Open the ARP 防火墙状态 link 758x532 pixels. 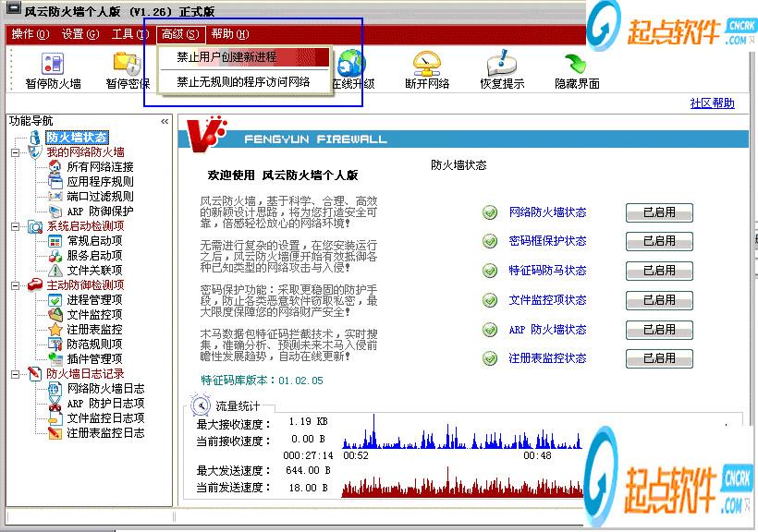coord(547,330)
